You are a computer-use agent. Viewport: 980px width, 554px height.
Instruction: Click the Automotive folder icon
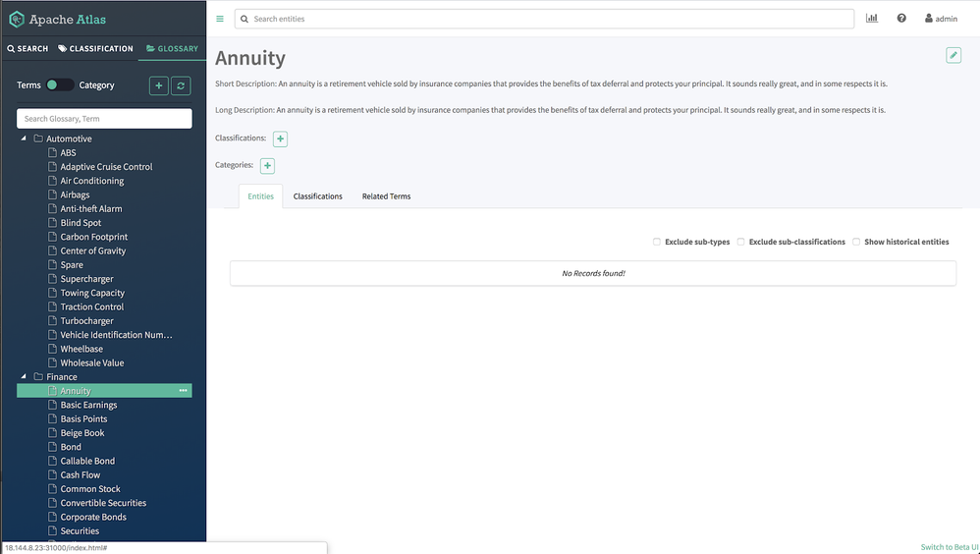[x=38, y=138]
